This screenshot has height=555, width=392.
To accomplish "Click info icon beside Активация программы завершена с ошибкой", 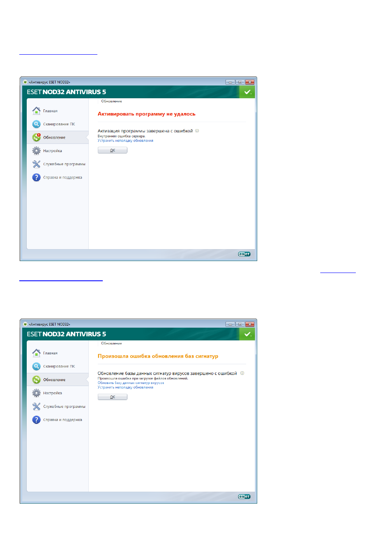I will coord(197,131).
